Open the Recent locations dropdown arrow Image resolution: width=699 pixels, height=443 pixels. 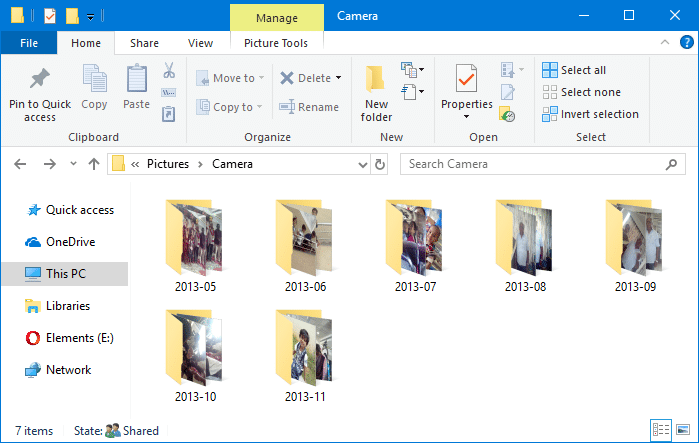tap(72, 164)
